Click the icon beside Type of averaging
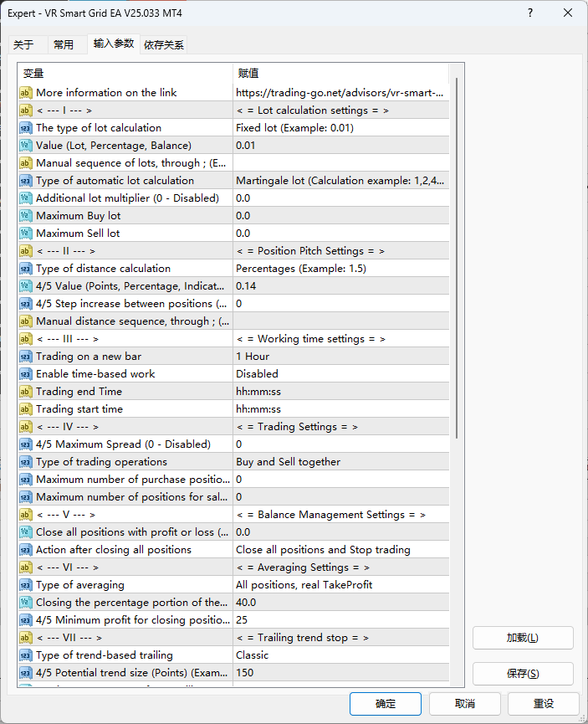Viewport: 588px width, 724px height. 26,585
